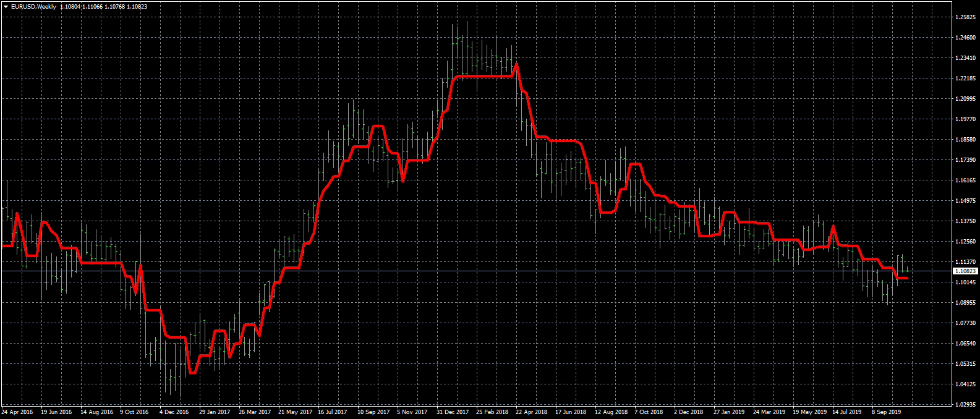Click the 17 Jun 2018 date label
980x419 pixels.
pyautogui.click(x=571, y=412)
